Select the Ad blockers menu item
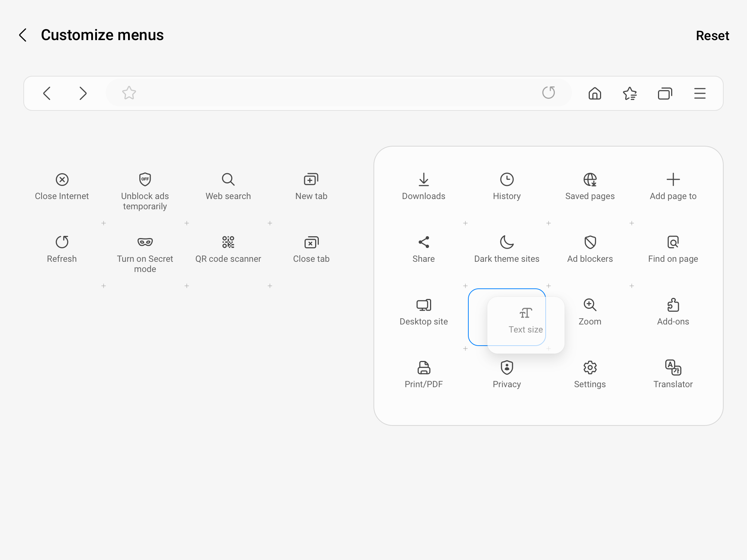 pyautogui.click(x=590, y=250)
